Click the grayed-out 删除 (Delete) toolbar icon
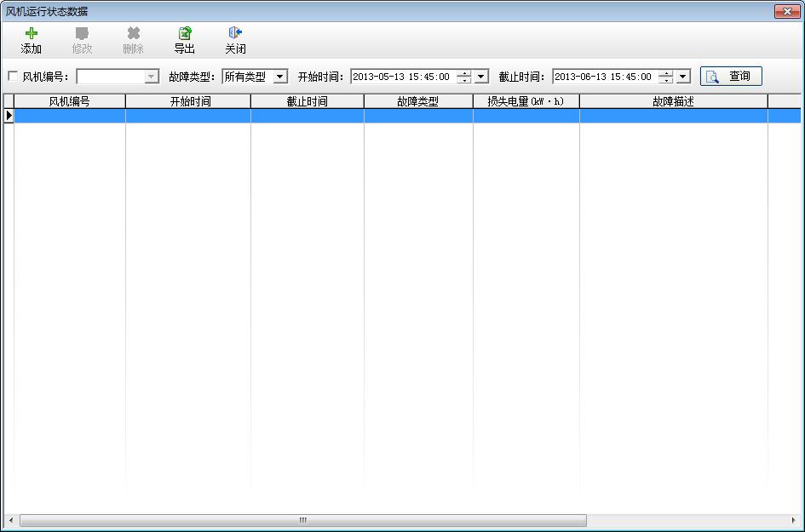The height and width of the screenshot is (532, 805). tap(134, 33)
